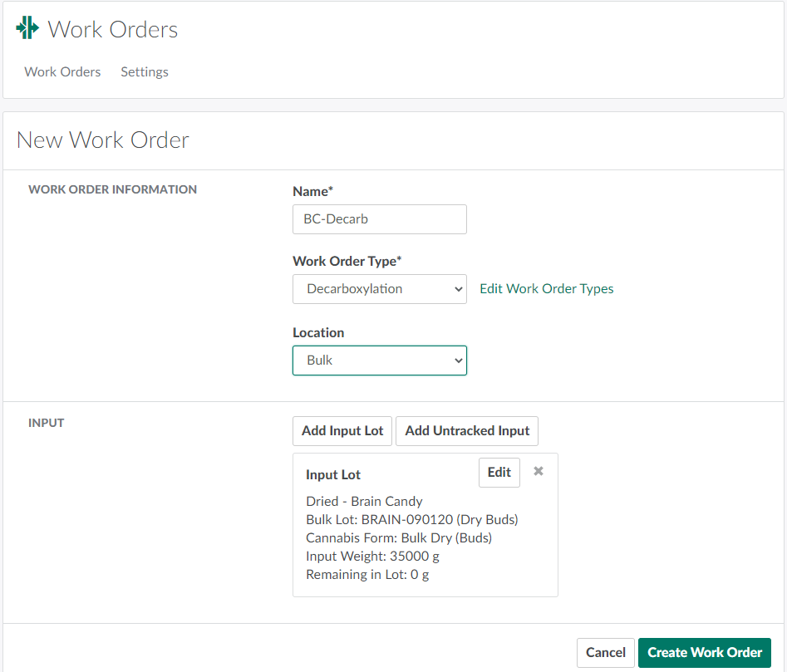Screen dimensions: 787x672
Task: Click the Work Order Type* label
Action: (x=347, y=261)
